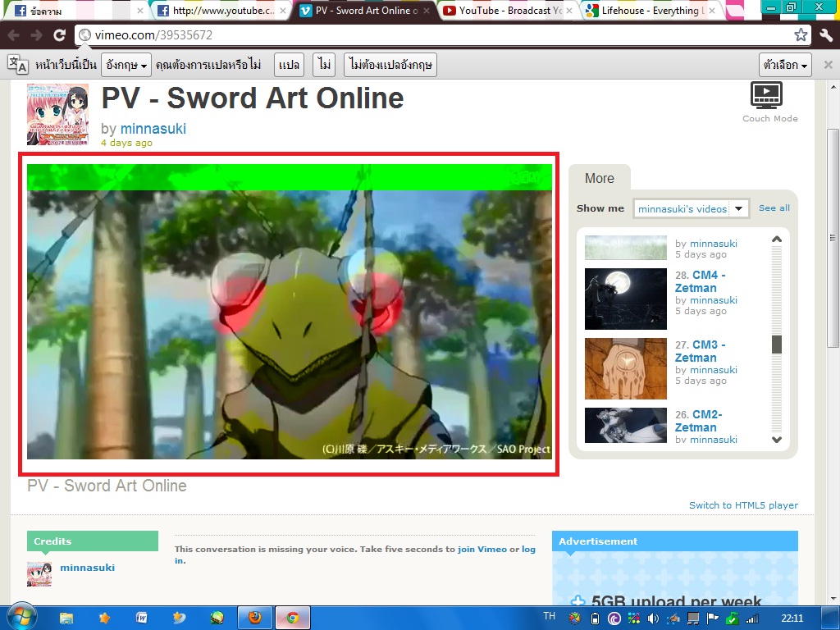The width and height of the screenshot is (840, 630).
Task: Click the แปล translate button
Action: (289, 65)
